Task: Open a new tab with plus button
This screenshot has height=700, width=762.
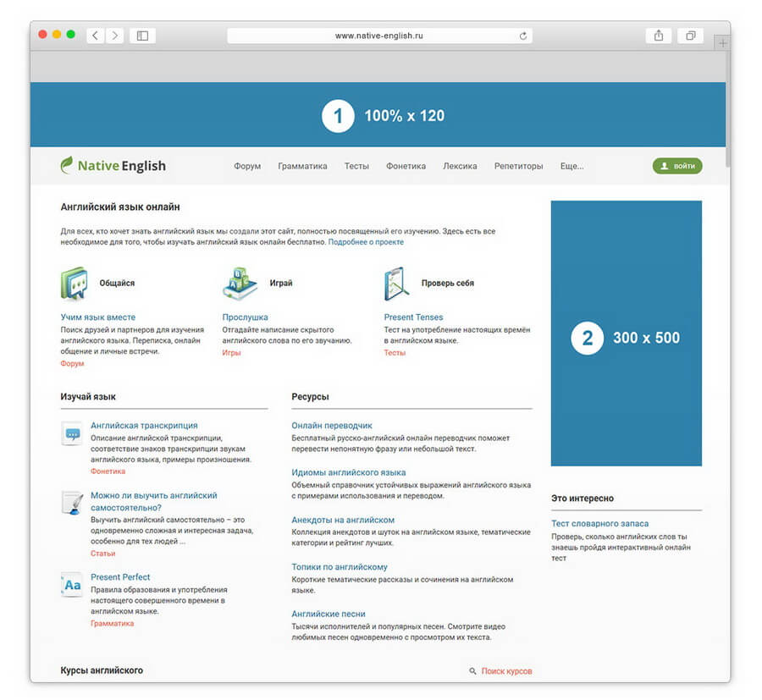Action: [721, 42]
